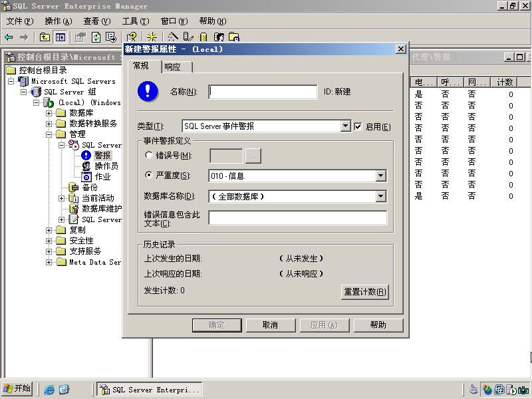Image resolution: width=532 pixels, height=399 pixels.
Task: Click the SQL Server Enterprise Manager taskbar button
Action: coord(150,390)
